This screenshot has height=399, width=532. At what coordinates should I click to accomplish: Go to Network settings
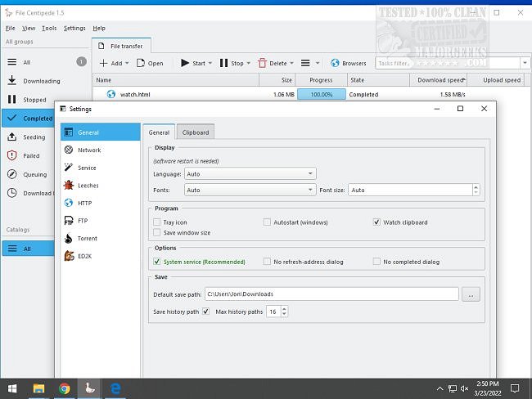pos(88,150)
